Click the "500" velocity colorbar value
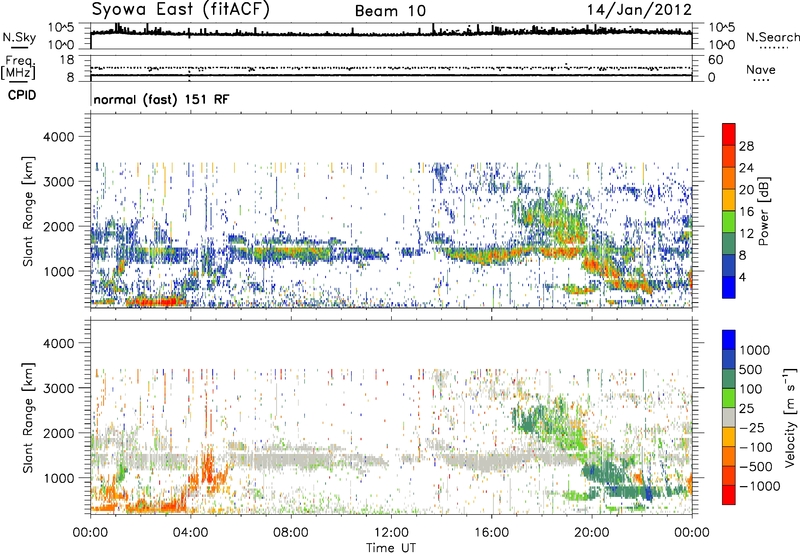800x554 pixels. (753, 370)
